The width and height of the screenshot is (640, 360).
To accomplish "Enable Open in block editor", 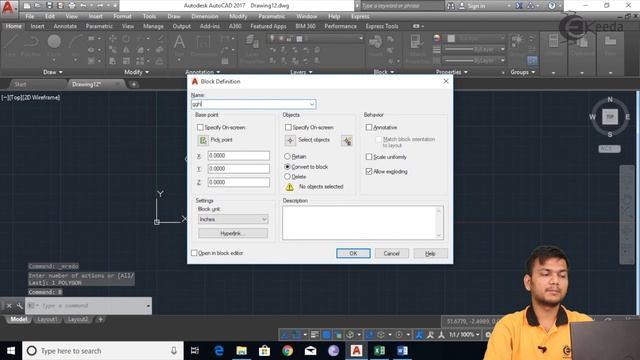I will pyautogui.click(x=194, y=253).
